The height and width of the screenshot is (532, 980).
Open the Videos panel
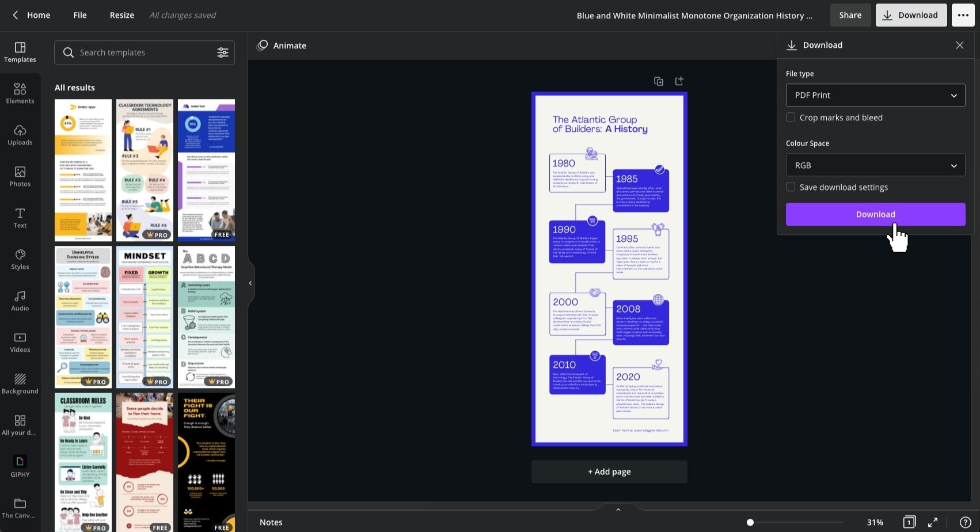tap(20, 341)
